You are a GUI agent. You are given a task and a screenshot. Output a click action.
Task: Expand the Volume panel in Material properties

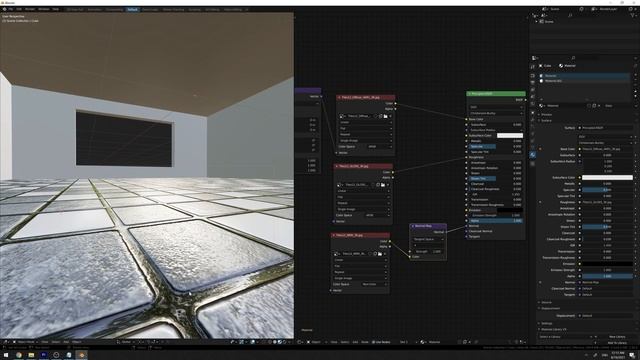click(x=546, y=302)
